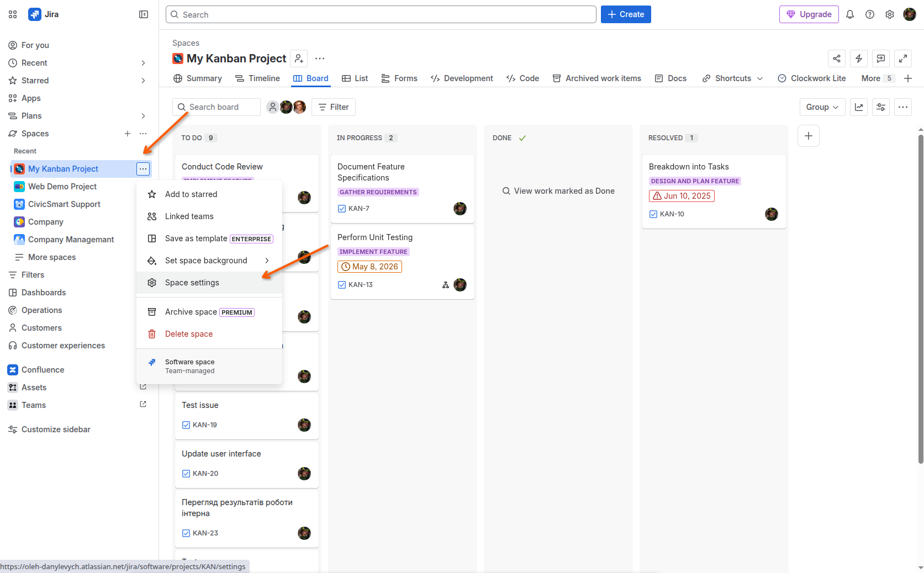Click the top Search field

381,14
